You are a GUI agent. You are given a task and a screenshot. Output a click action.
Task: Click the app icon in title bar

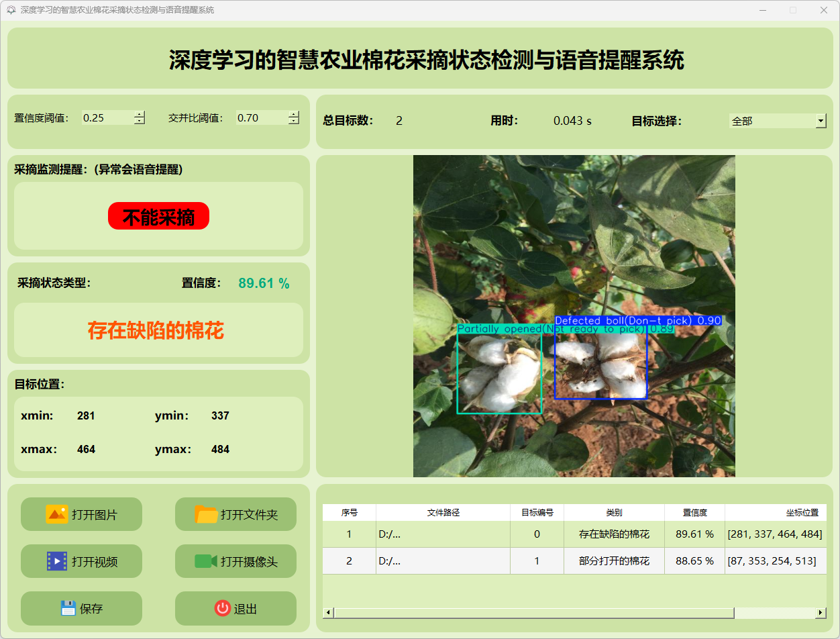[x=11, y=10]
